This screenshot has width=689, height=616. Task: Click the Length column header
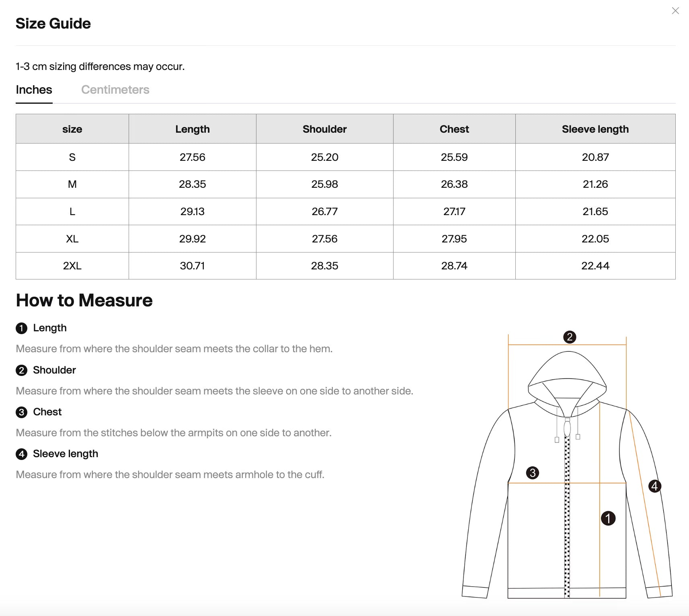point(192,129)
